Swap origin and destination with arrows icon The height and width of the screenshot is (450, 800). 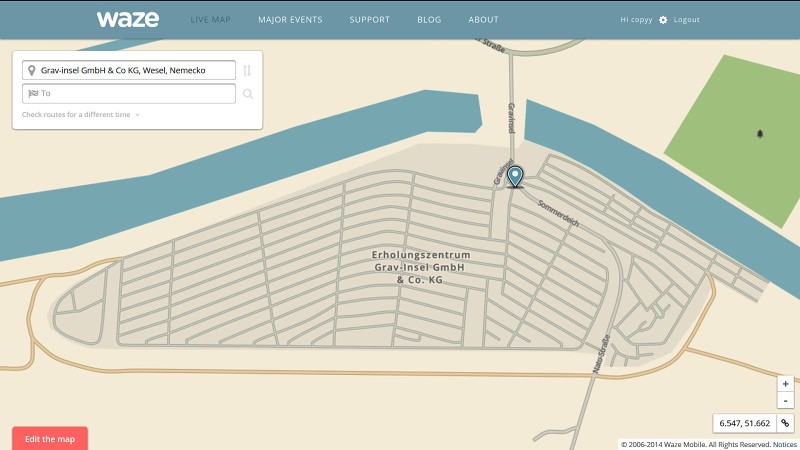click(247, 70)
